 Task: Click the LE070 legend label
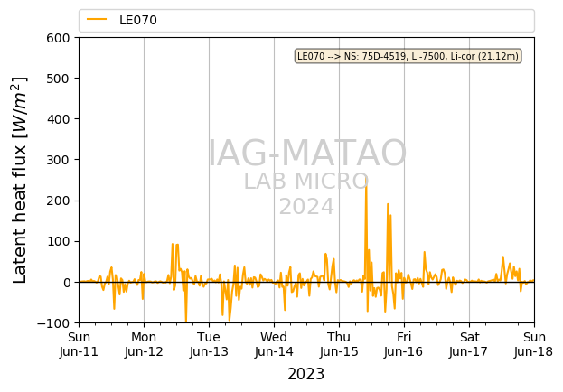coord(138,20)
